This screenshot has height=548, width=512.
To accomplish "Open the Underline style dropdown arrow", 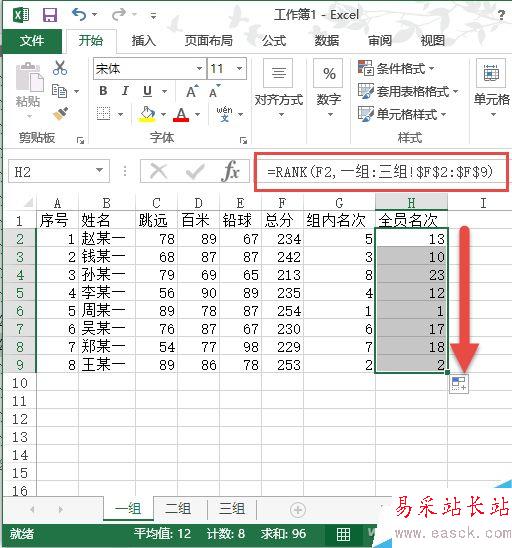I will (164, 92).
